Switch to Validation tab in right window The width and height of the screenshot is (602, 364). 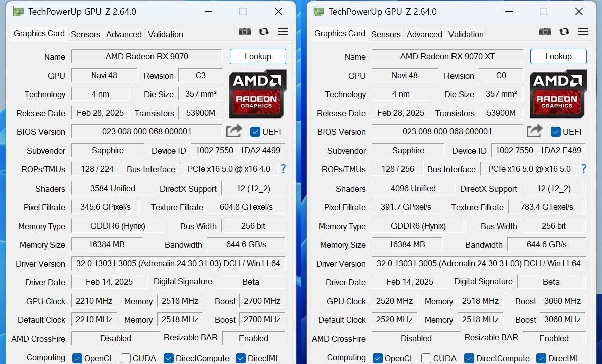tap(466, 34)
